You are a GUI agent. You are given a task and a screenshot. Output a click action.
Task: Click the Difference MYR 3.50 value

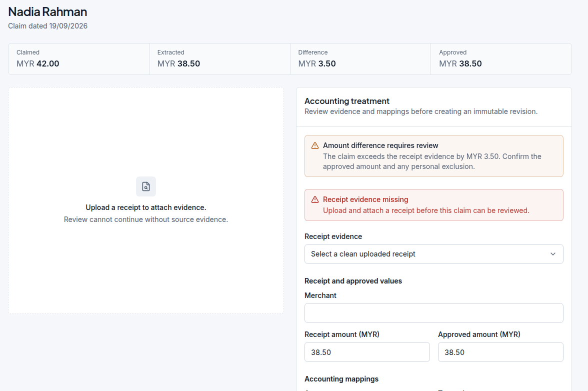pos(317,63)
